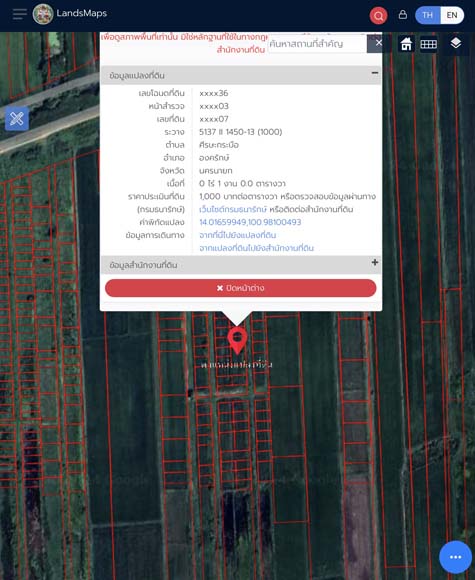Open the hamburger menu
Viewport: 475px width, 580px height.
19,14
